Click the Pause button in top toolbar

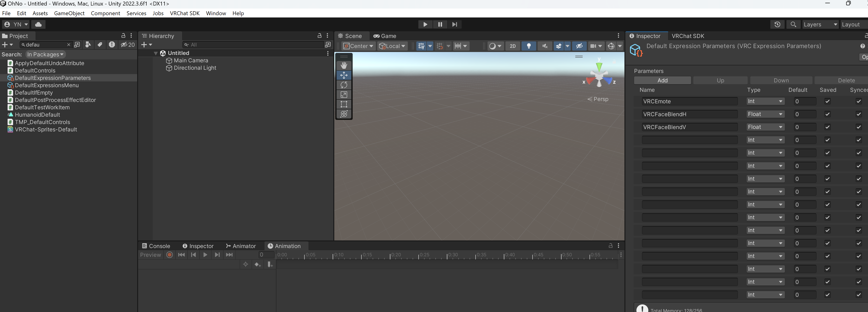pyautogui.click(x=440, y=24)
